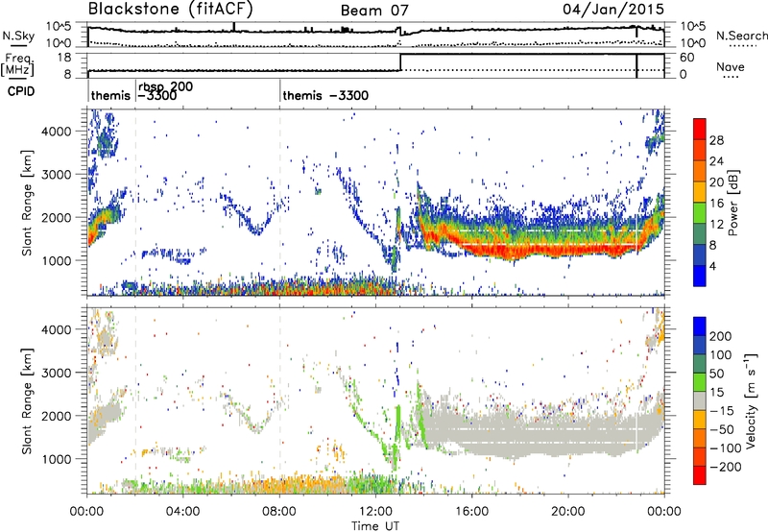
Task: Select the -50 label on Velocity color bar
Action: [x=722, y=429]
